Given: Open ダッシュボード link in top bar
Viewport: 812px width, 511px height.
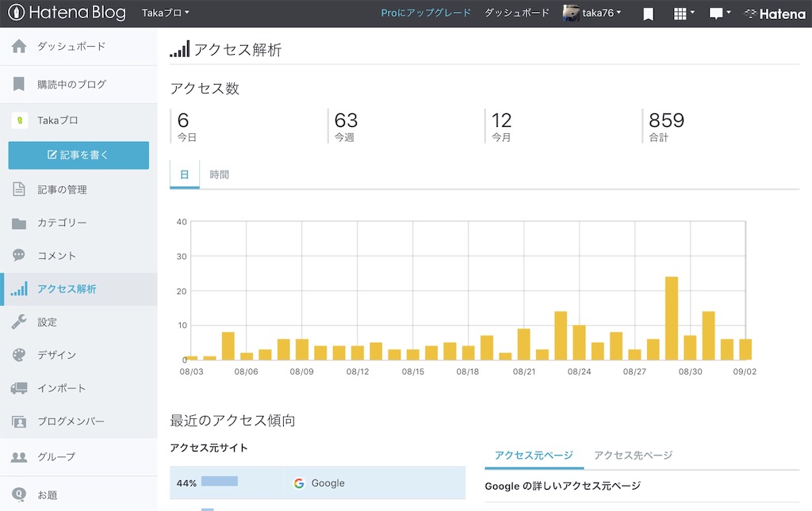Looking at the screenshot, I should pyautogui.click(x=516, y=13).
